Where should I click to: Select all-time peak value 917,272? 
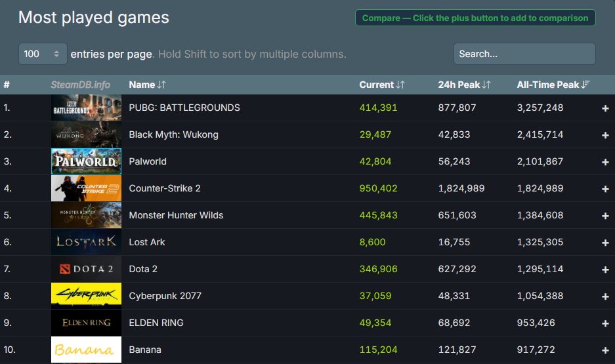[x=536, y=350]
